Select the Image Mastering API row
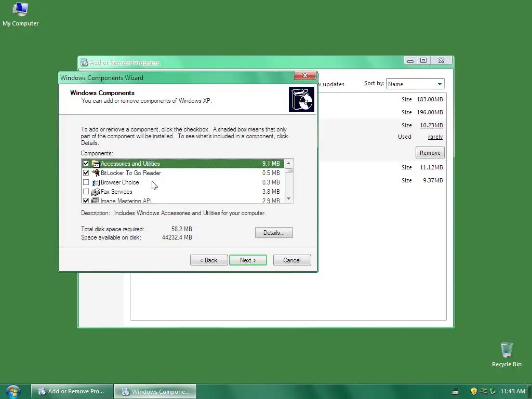Screen dimensions: 532x399 (183, 200)
